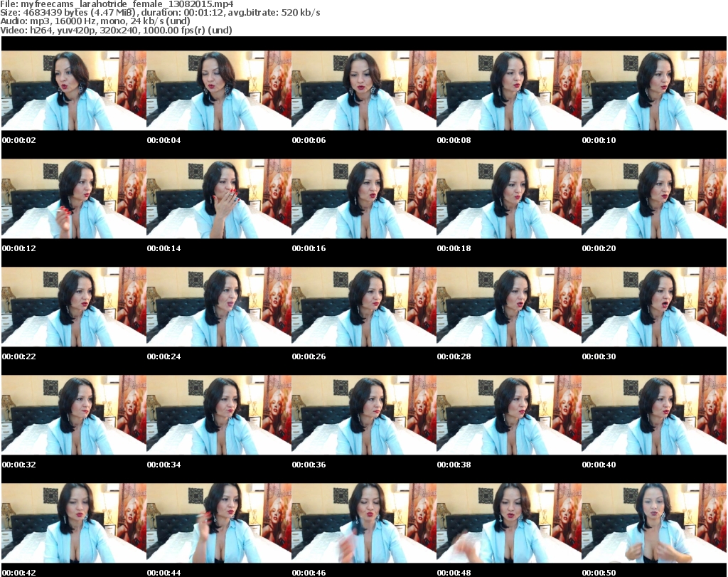
Task: Open the frame thumbnail at 00:00:48
Action: pyautogui.click(x=508, y=523)
